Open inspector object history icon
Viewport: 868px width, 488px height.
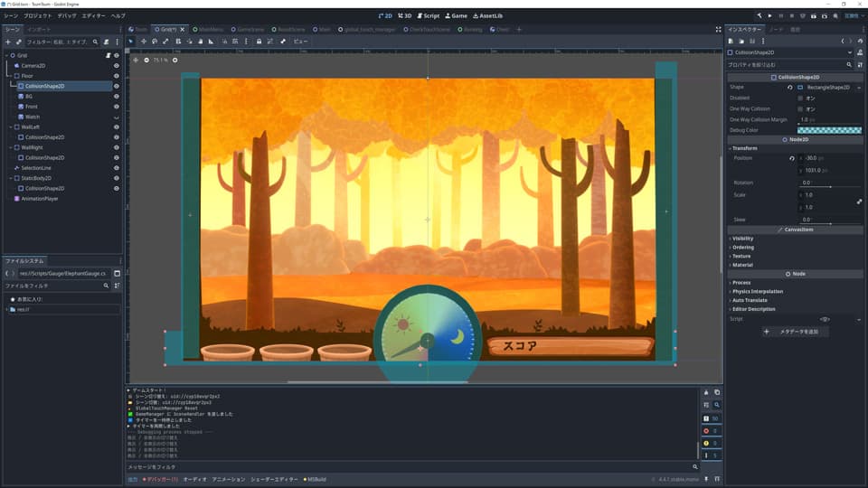tap(860, 42)
